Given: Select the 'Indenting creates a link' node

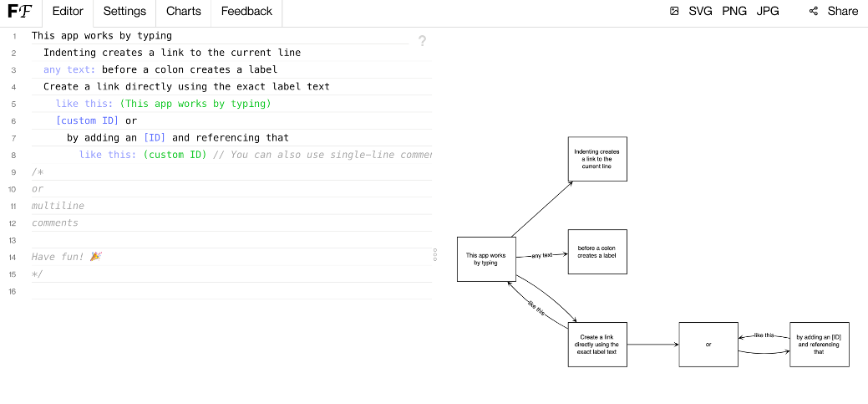Looking at the screenshot, I should click(596, 159).
